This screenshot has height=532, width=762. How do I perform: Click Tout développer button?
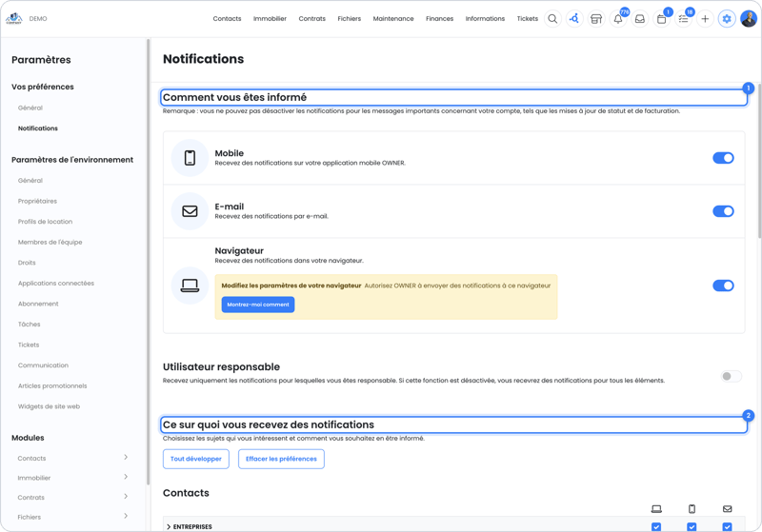(196, 459)
